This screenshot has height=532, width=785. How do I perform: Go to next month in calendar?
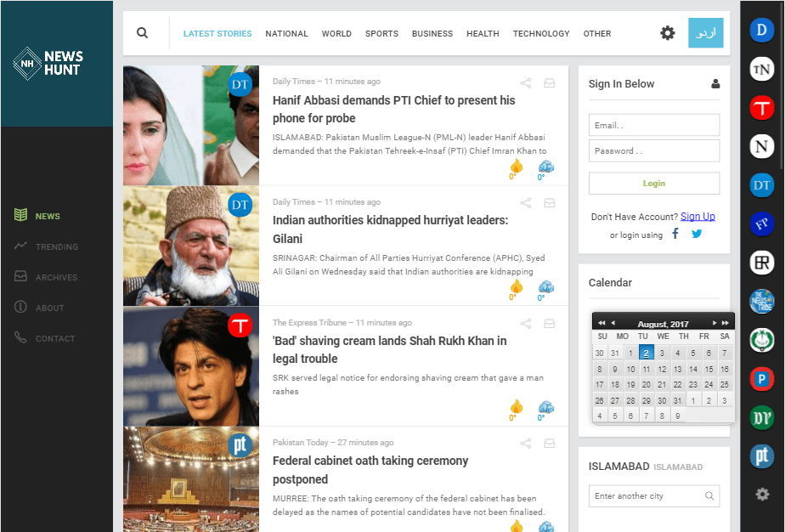pyautogui.click(x=714, y=323)
